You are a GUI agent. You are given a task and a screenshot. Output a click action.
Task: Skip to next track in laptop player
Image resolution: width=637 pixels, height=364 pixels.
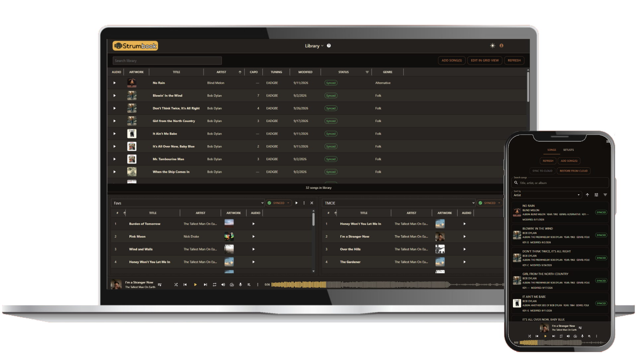click(x=205, y=284)
